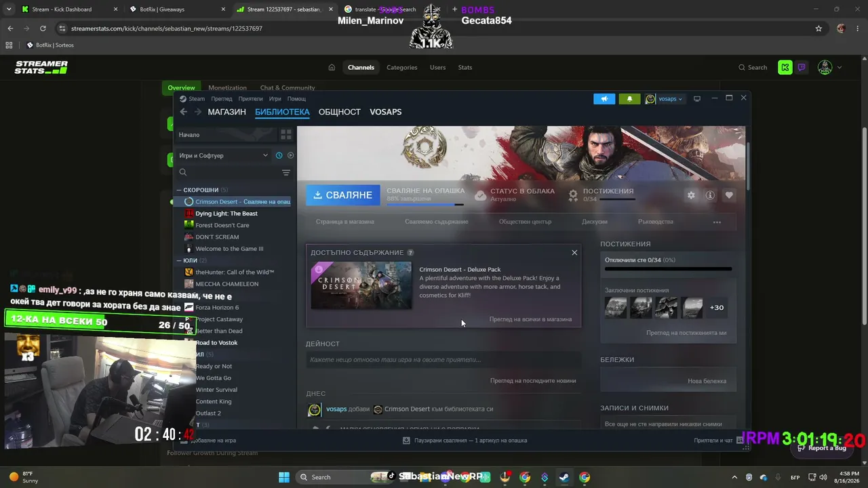Add Crimson Desert to favorites heart
868x488 pixels.
[729, 195]
